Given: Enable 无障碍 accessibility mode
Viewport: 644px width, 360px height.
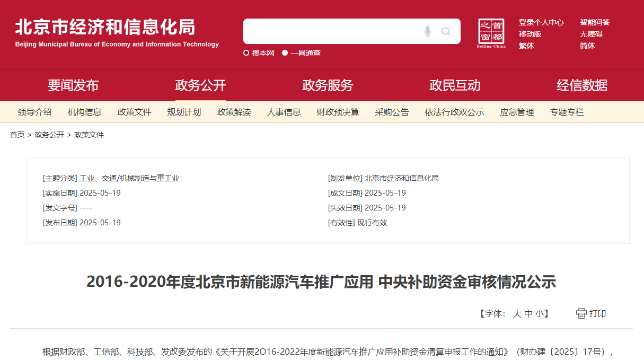Looking at the screenshot, I should click(591, 34).
